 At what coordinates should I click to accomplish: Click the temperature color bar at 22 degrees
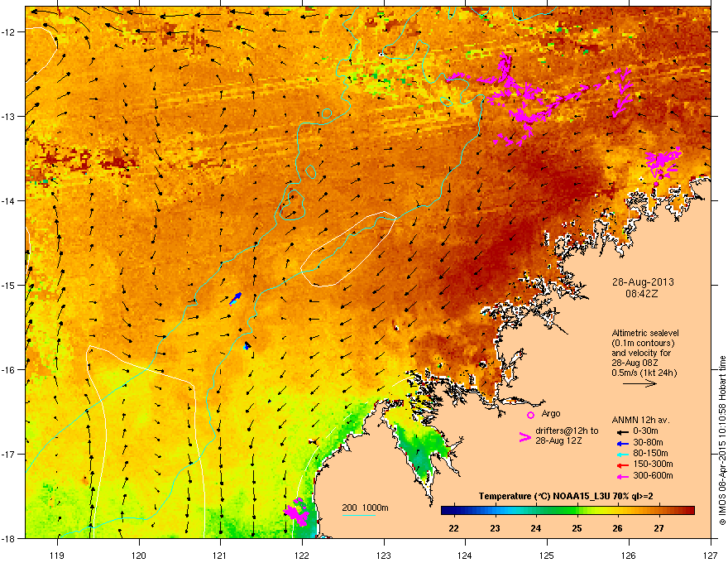coord(453,511)
